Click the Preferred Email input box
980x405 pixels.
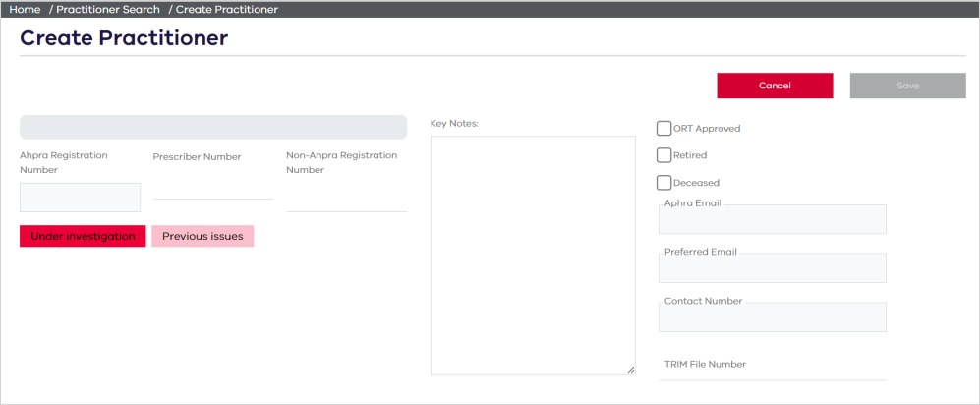(x=773, y=268)
